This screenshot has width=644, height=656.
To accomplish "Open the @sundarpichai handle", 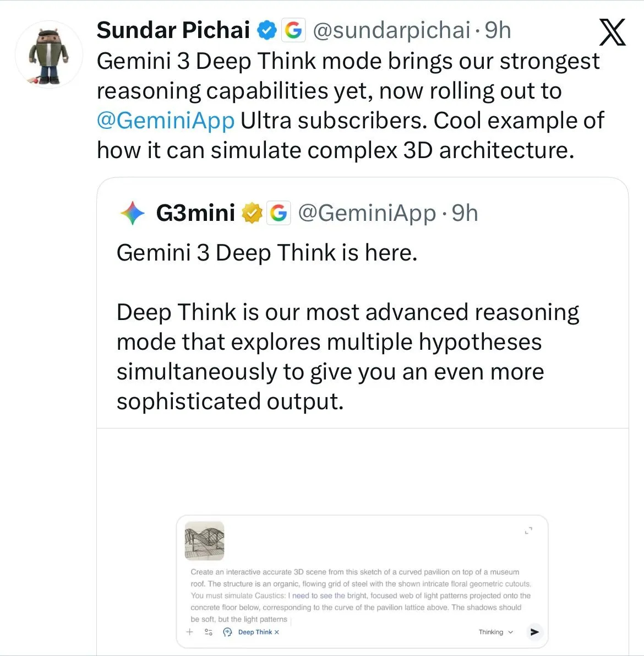I will [391, 30].
